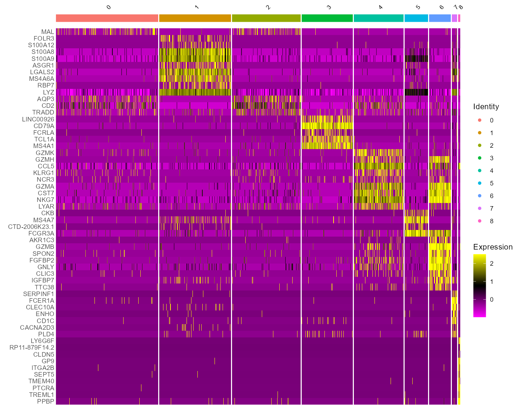Click the CD79A gene label

click(x=44, y=126)
